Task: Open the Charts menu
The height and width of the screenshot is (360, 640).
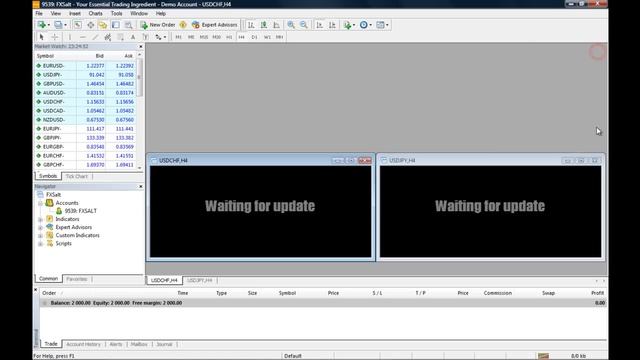Action: (x=96, y=13)
